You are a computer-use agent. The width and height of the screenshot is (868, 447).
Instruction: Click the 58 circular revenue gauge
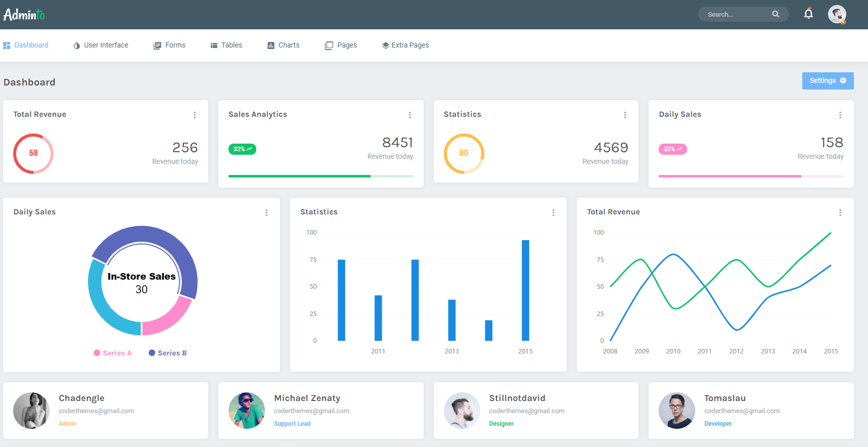pyautogui.click(x=33, y=153)
